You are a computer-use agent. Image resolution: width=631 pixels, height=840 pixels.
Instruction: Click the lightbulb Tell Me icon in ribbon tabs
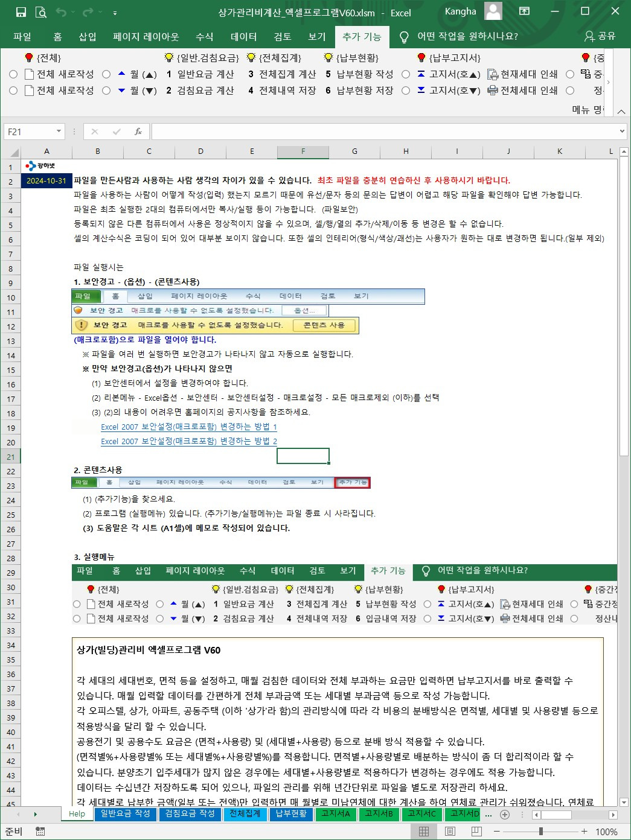click(404, 37)
